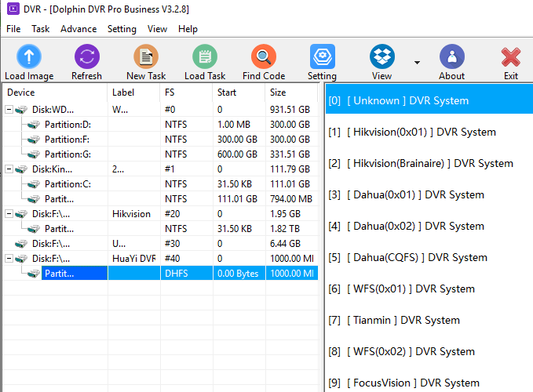Screen dimensions: 533x392
Task: Click the disk icon in row #30
Action: [x=21, y=244]
